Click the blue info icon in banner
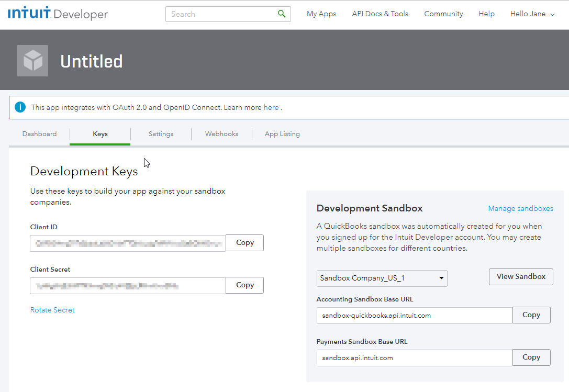The image size is (569, 392). [x=20, y=107]
